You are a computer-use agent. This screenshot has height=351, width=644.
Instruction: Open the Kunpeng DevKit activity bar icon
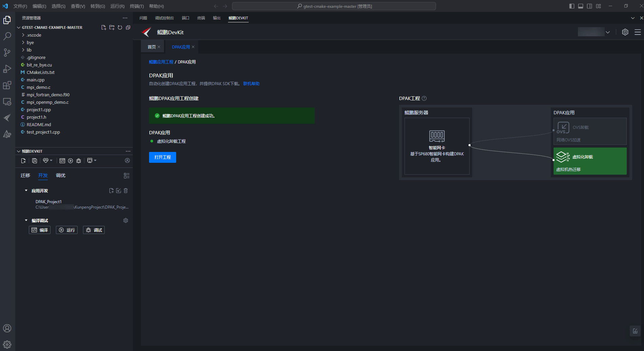(x=7, y=118)
